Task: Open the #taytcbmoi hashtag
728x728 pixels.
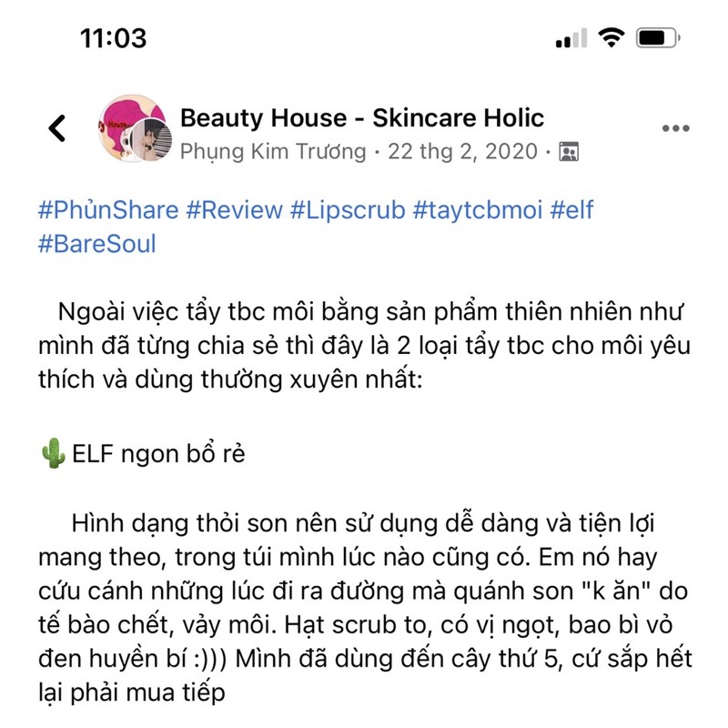Action: (477, 210)
